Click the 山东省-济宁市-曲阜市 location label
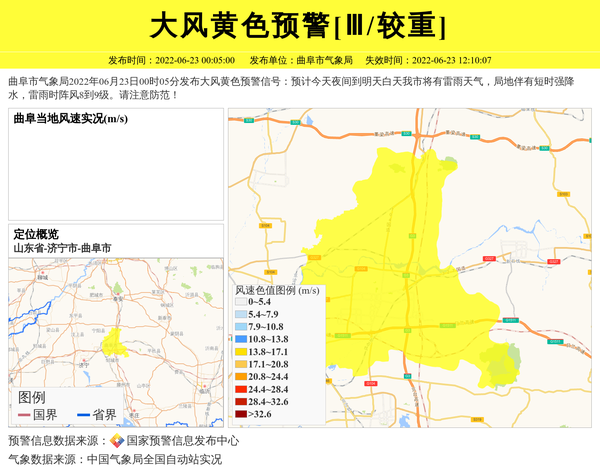Viewport: 600px width, 471px height. 62,248
